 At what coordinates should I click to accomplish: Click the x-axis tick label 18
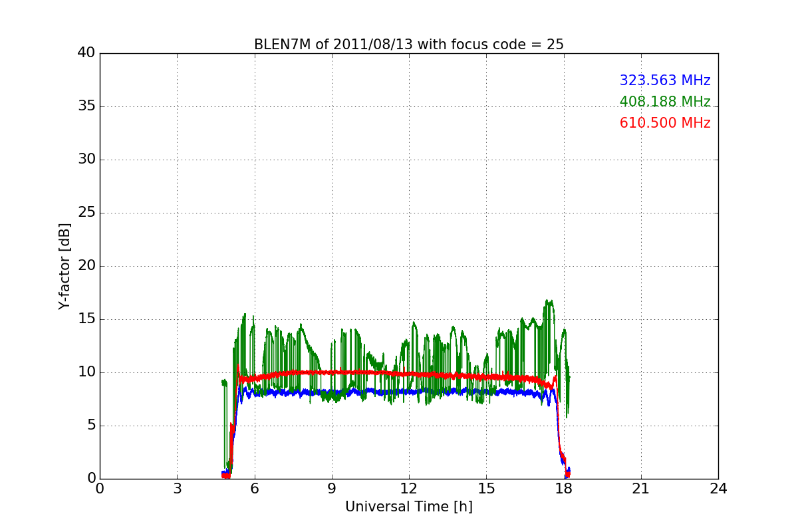(563, 489)
